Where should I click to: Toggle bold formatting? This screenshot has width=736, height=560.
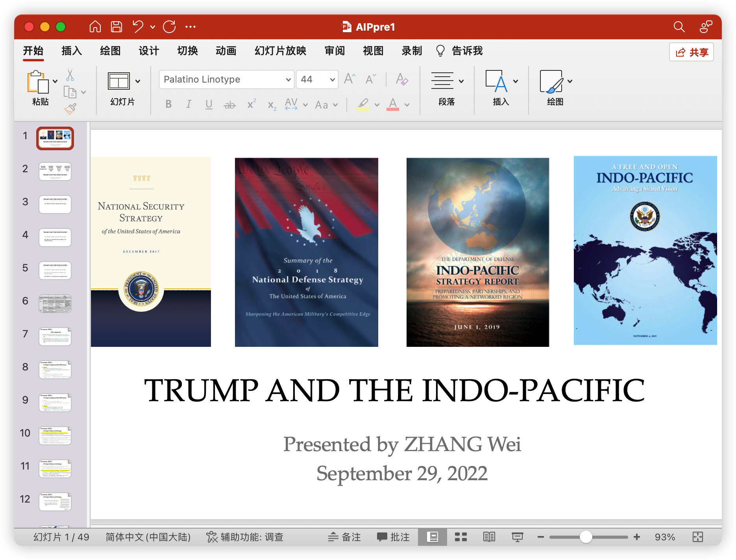(x=168, y=104)
